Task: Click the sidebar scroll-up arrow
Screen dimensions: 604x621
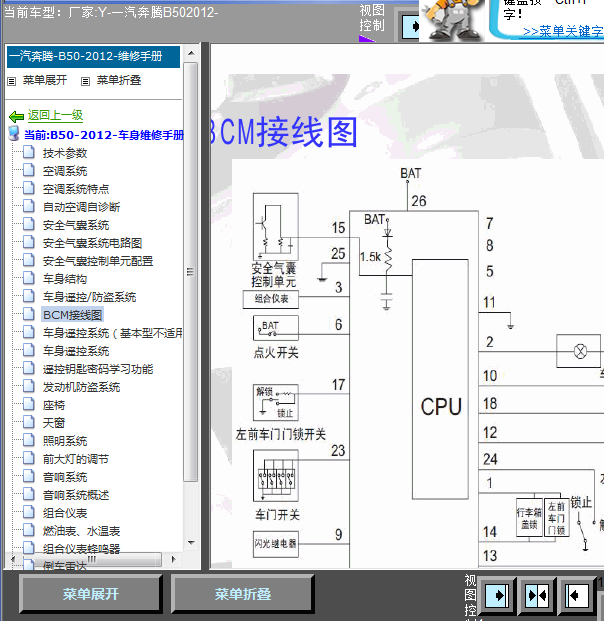Action: pos(191,53)
